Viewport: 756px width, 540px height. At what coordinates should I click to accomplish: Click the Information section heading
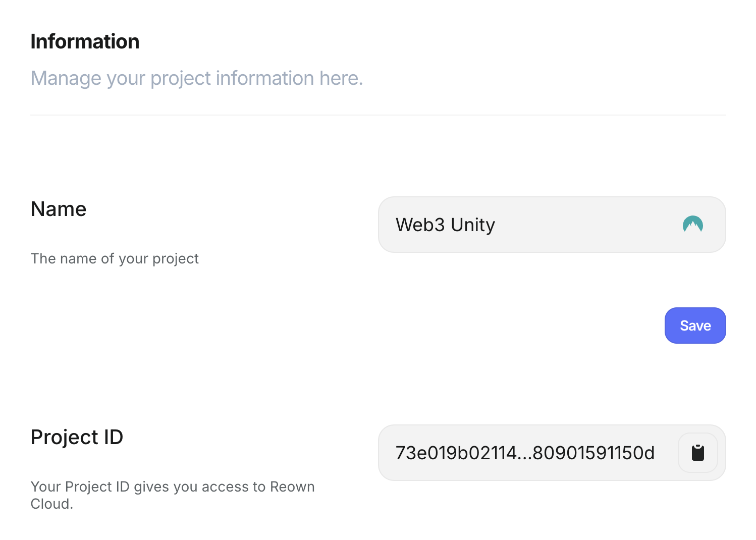(85, 41)
